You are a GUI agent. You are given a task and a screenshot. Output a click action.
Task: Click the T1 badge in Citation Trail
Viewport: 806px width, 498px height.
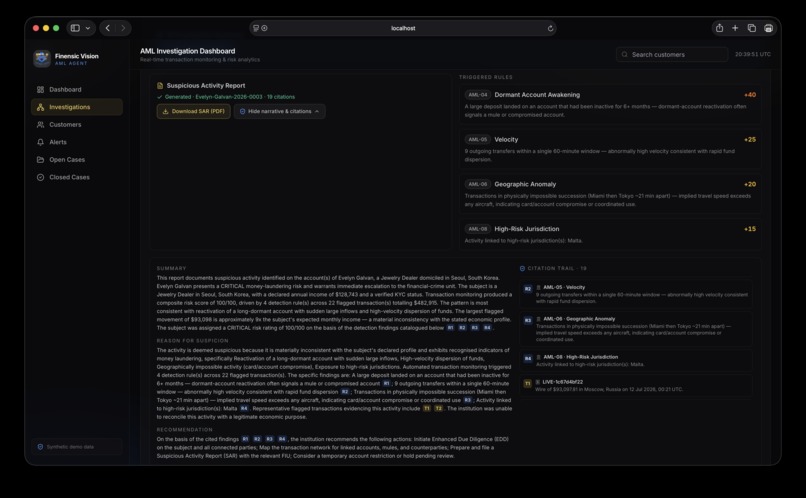tap(528, 383)
